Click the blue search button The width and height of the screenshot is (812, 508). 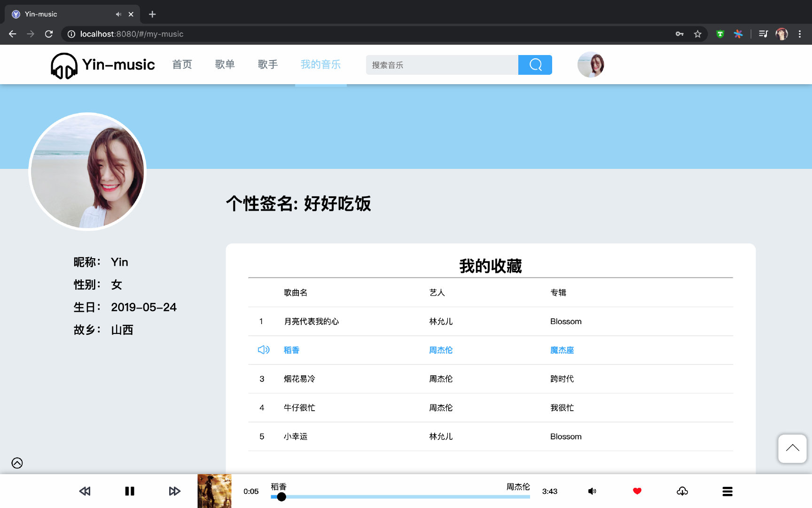[535, 65]
